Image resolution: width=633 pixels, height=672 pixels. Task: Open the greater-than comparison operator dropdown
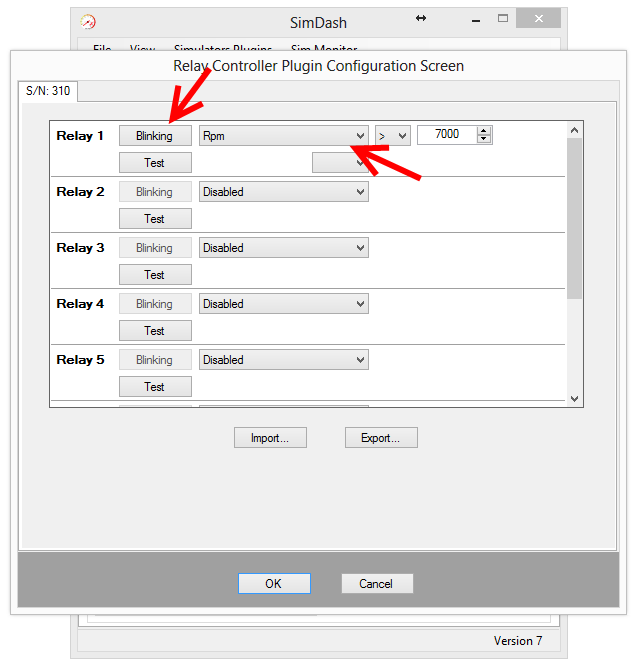pos(393,136)
